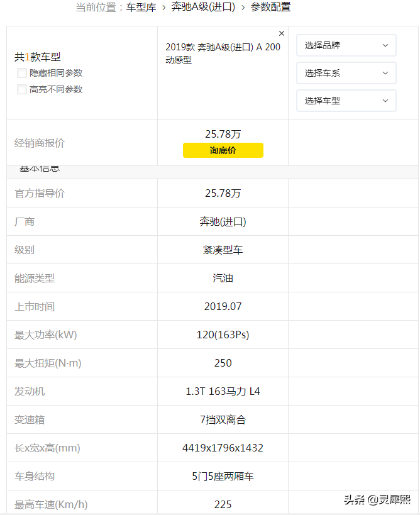This screenshot has width=420, height=515.
Task: Select the 4419x1796x1432 dimensions cell
Action: (223, 448)
